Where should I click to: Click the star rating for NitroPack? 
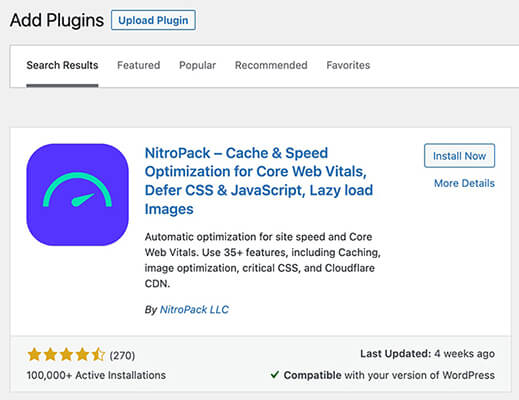click(66, 354)
